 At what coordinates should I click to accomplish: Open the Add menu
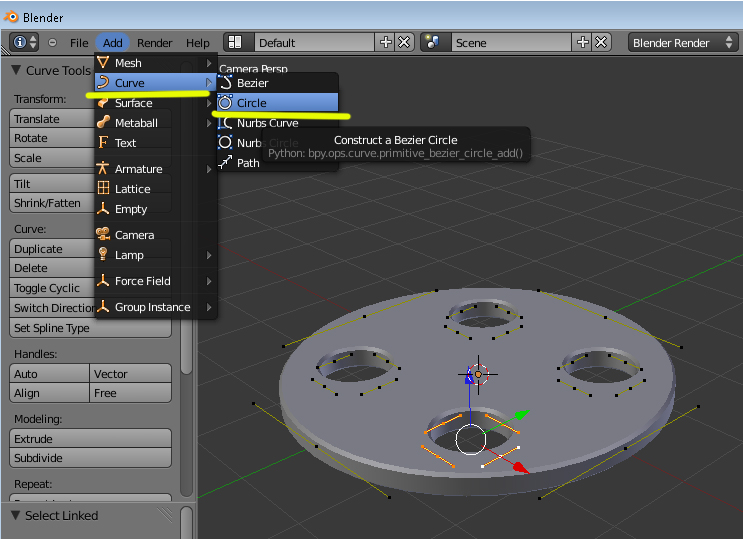[x=113, y=43]
